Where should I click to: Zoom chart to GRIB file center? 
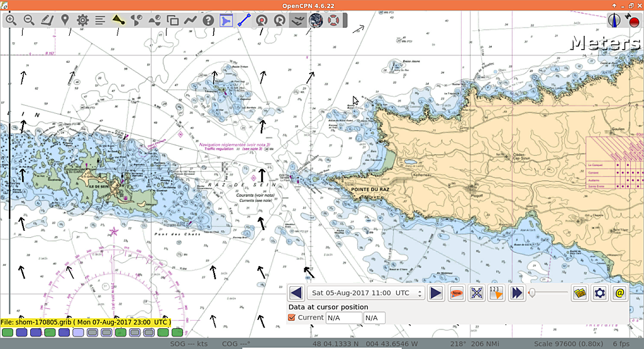pyautogui.click(x=477, y=293)
